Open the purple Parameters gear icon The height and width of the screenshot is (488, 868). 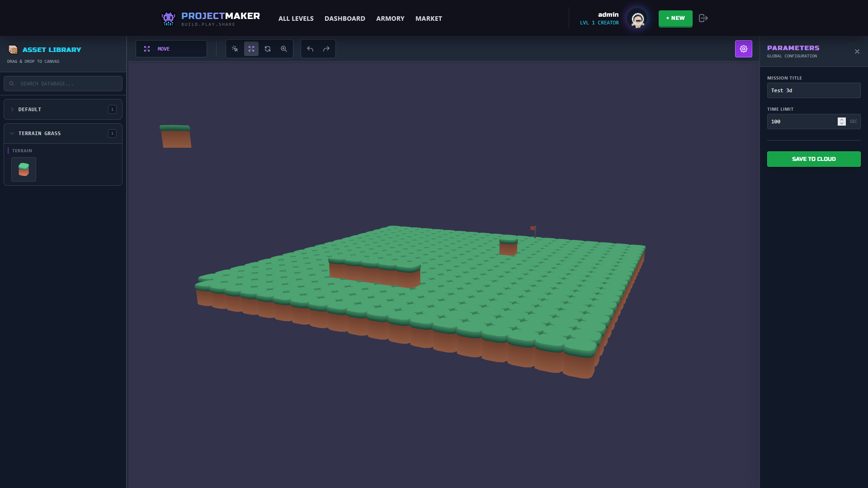pyautogui.click(x=744, y=49)
